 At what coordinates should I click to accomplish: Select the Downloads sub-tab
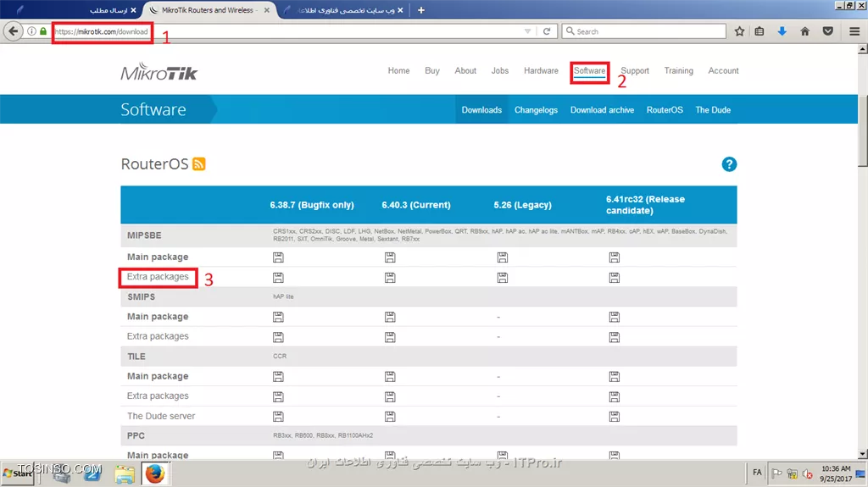click(x=481, y=109)
